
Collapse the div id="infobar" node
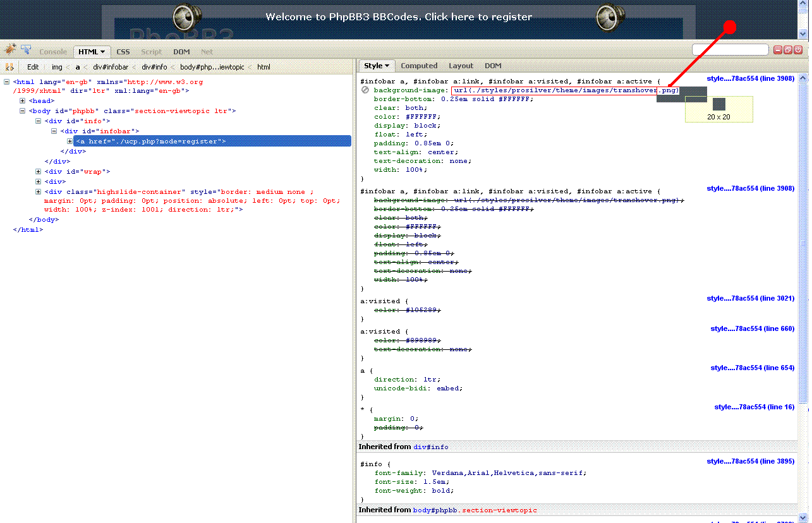(x=54, y=131)
